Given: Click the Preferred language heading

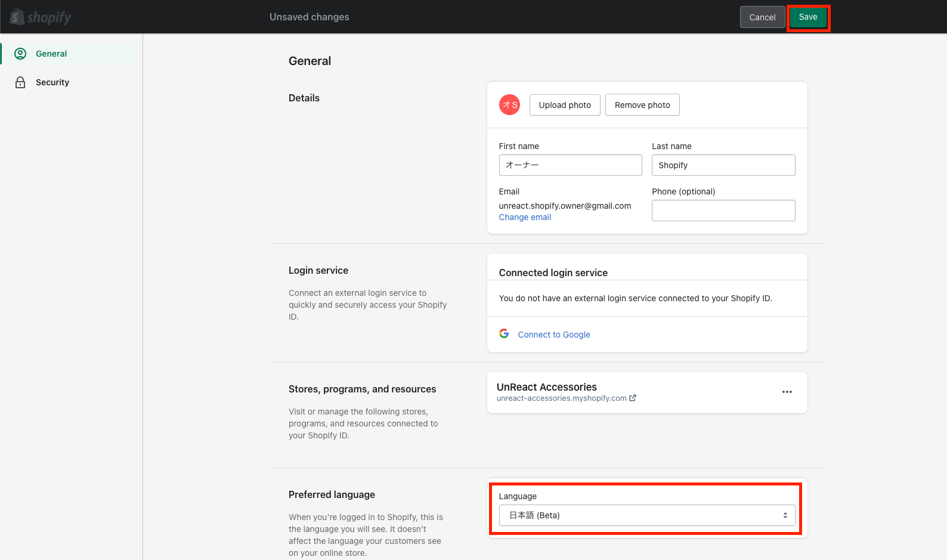Looking at the screenshot, I should coord(332,494).
